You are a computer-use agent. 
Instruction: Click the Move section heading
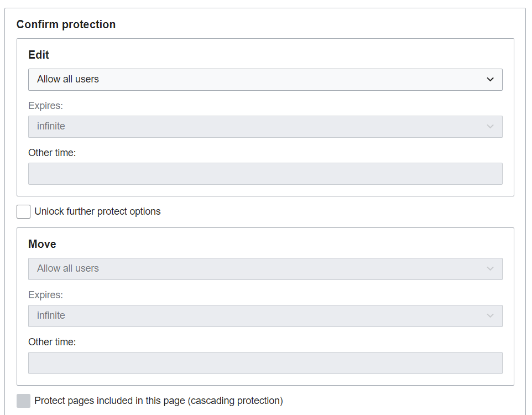point(42,244)
